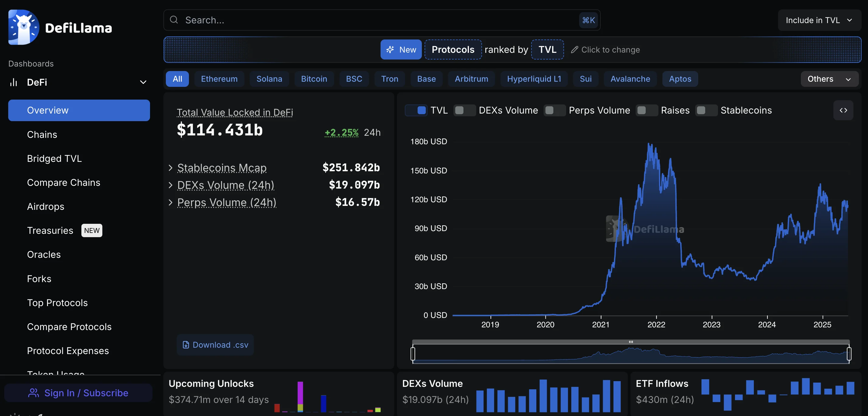This screenshot has width=868, height=416.
Task: Select the All chains tab
Action: pyautogui.click(x=177, y=79)
